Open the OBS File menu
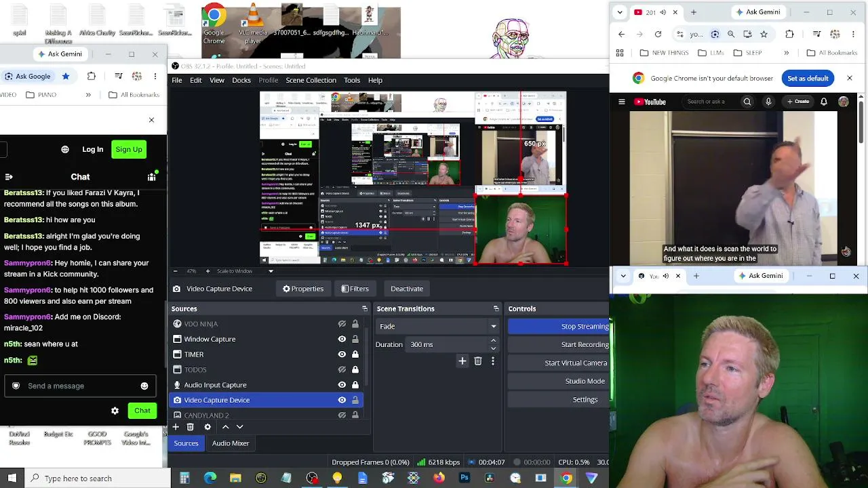 [176, 80]
